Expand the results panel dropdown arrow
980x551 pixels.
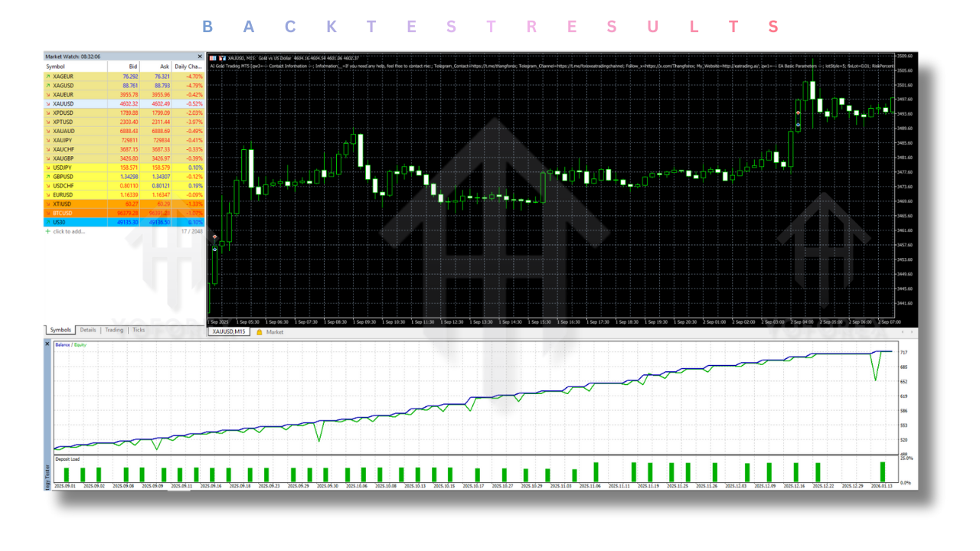click(911, 332)
